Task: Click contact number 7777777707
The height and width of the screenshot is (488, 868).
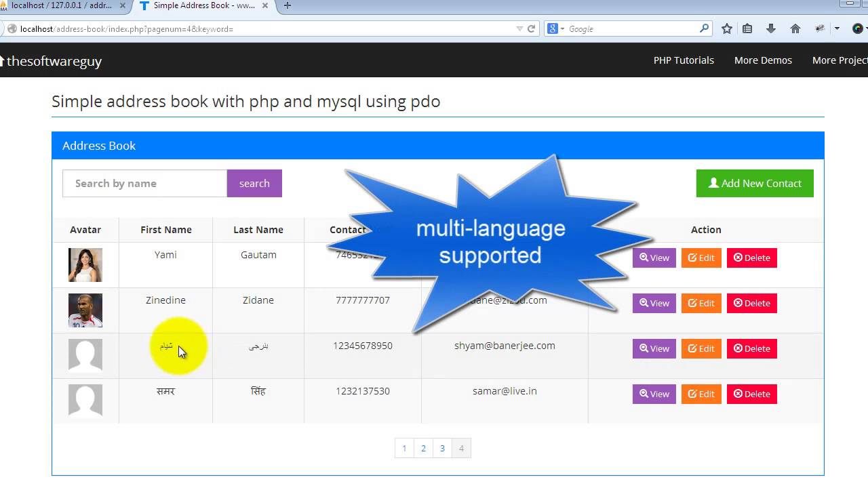Action: (x=363, y=300)
